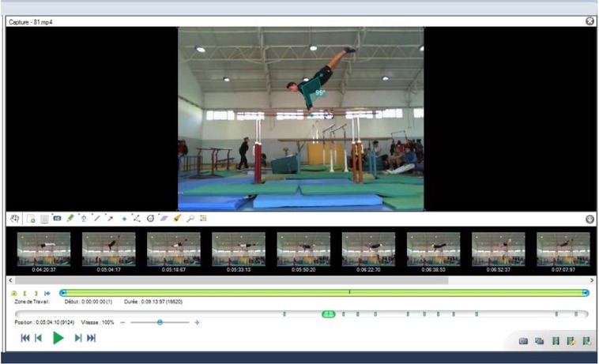Open key image thumbnail at 0:05:50:20
599x364 pixels.
(303, 250)
